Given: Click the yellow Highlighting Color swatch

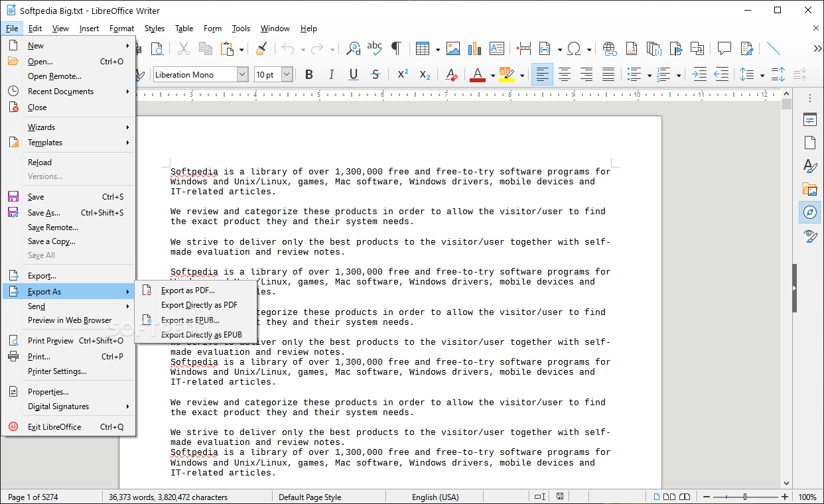Looking at the screenshot, I should tap(507, 75).
